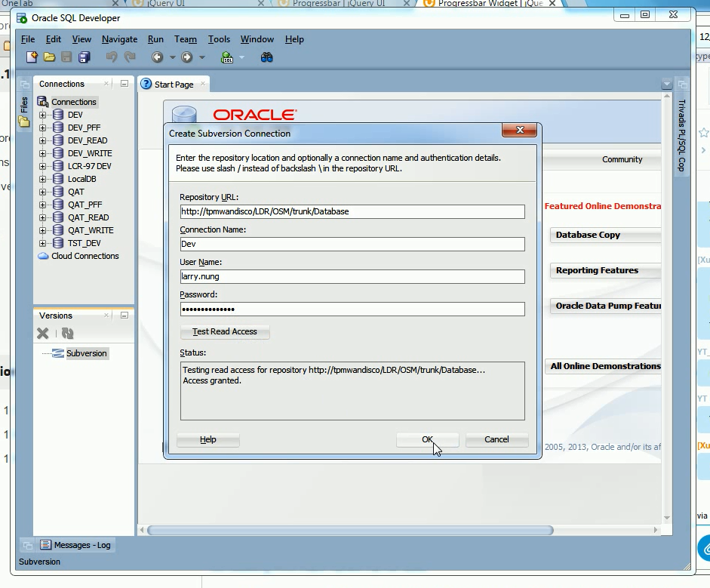Click Cancel in Subversion dialog
Screen dimensions: 710x588
496,439
